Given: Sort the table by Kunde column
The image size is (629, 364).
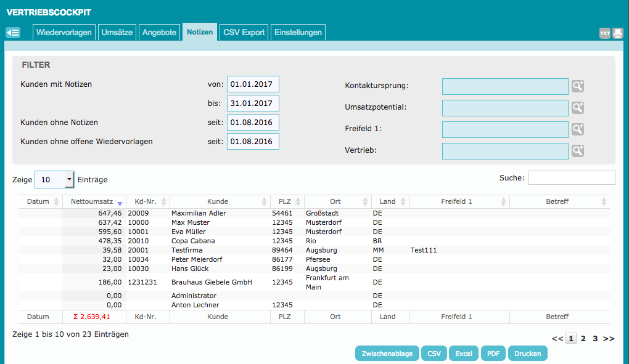Looking at the screenshot, I should click(x=218, y=201).
